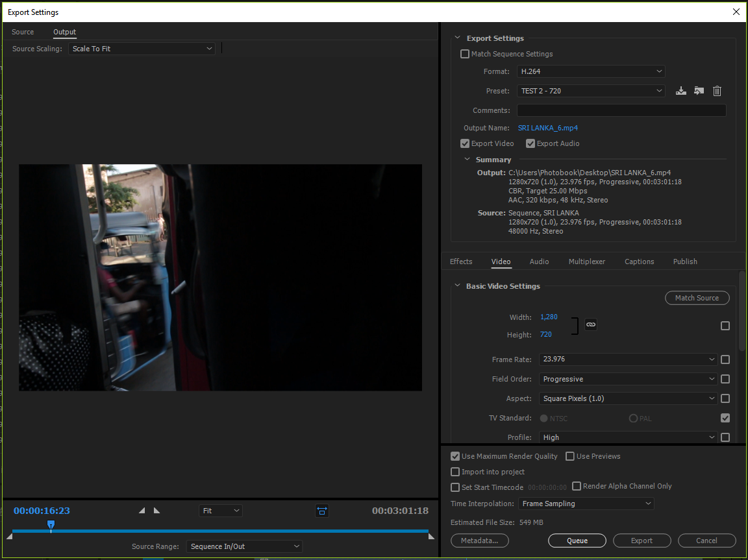748x560 pixels.
Task: Disable the Export Audio checkbox
Action: pos(530,143)
